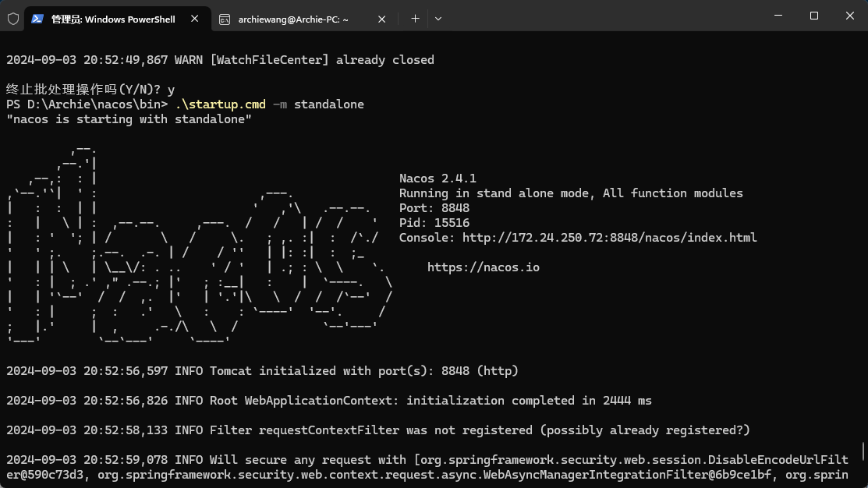Switch to the Windows PowerShell tab

113,19
